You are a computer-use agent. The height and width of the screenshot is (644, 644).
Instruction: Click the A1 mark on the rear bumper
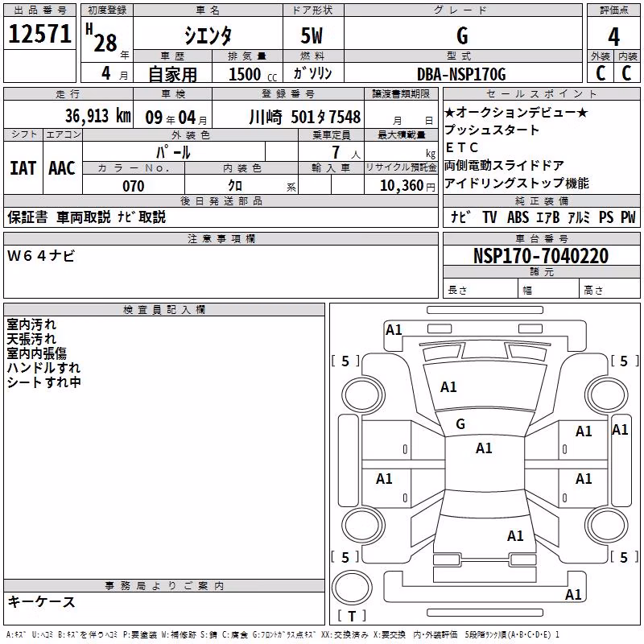click(573, 594)
